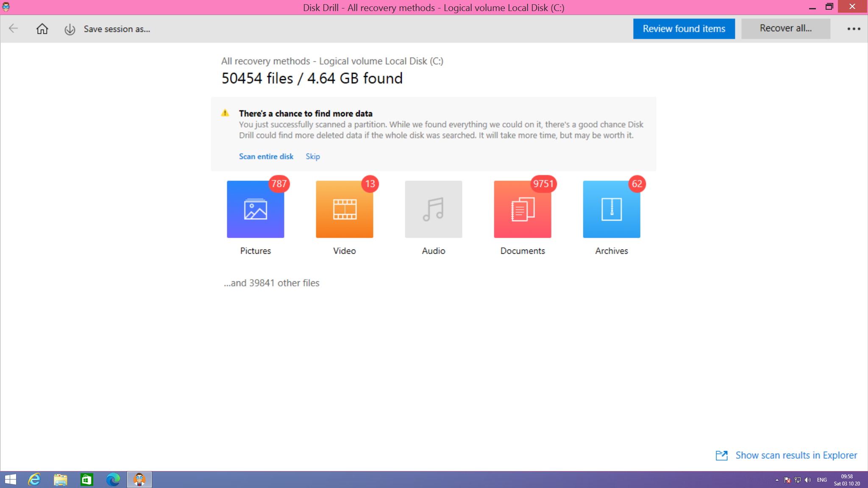Screen dimensions: 868x488
Task: Click the Audio recovery category icon
Action: click(x=434, y=209)
